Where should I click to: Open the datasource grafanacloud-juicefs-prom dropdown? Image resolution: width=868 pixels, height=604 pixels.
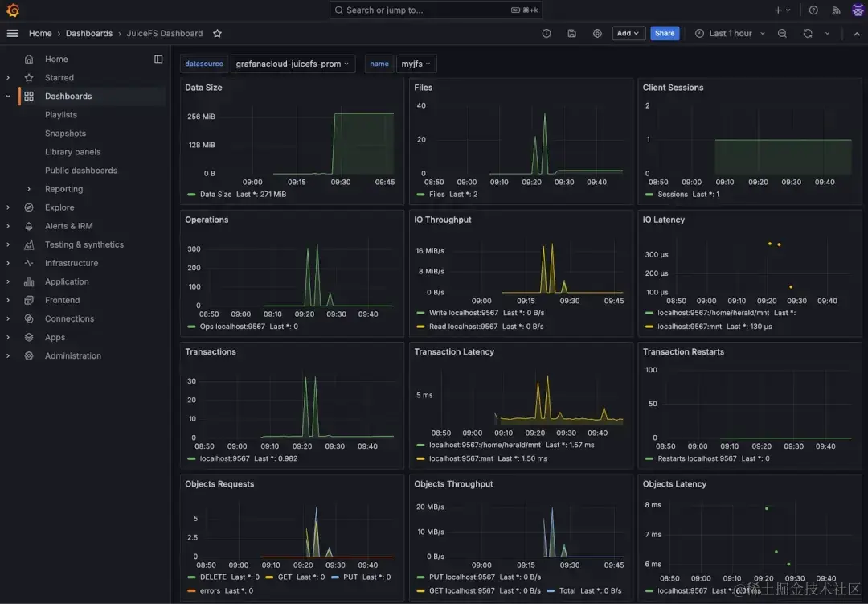coord(293,64)
